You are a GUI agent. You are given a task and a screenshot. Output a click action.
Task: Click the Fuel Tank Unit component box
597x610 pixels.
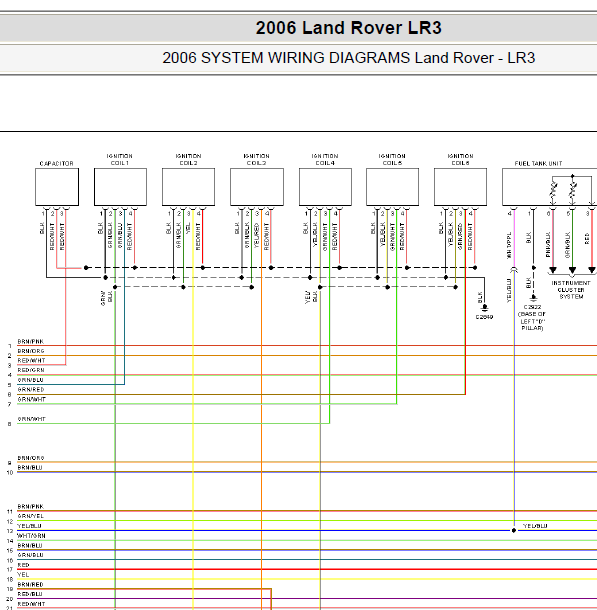tap(550, 187)
